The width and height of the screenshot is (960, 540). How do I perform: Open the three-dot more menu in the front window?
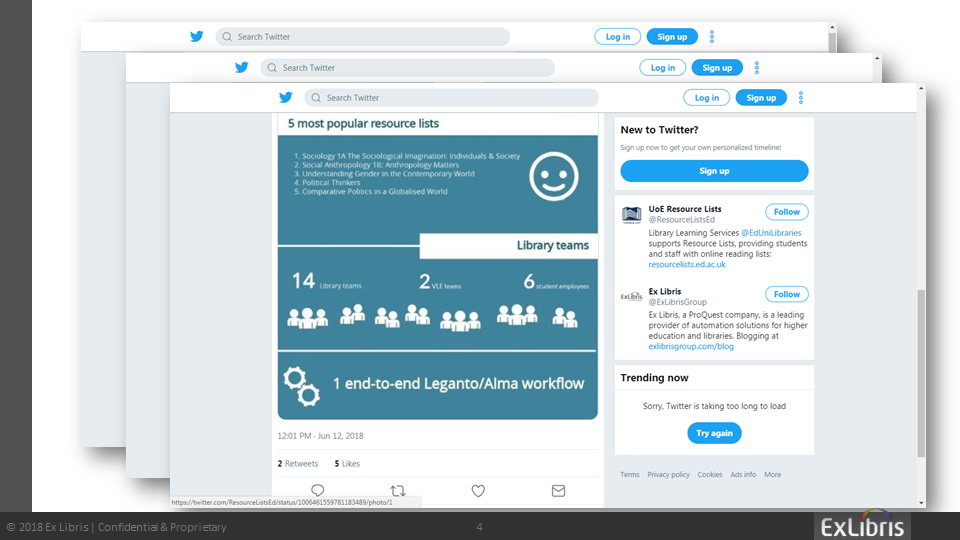point(801,98)
